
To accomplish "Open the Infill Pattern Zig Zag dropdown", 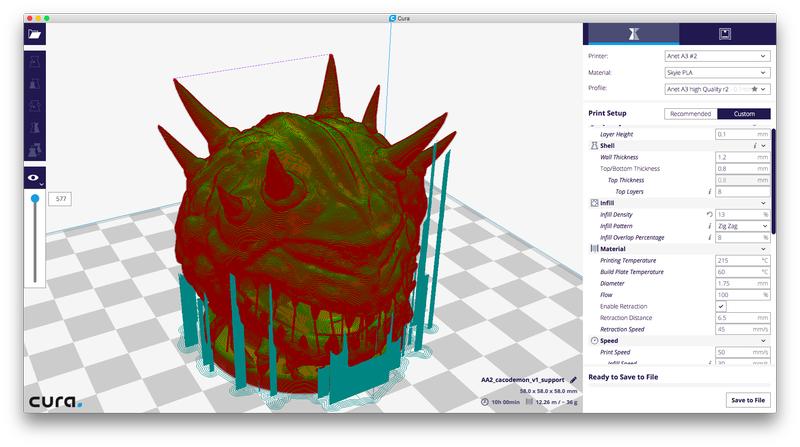I will click(741, 226).
